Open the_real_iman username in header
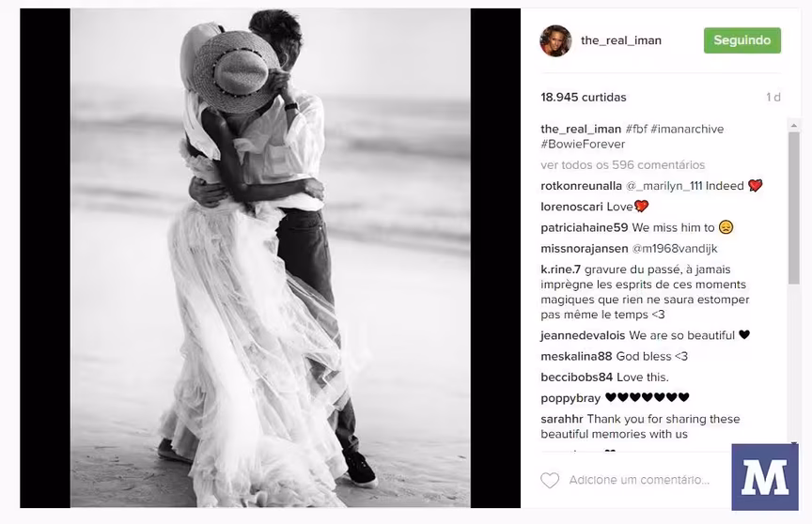 621,40
